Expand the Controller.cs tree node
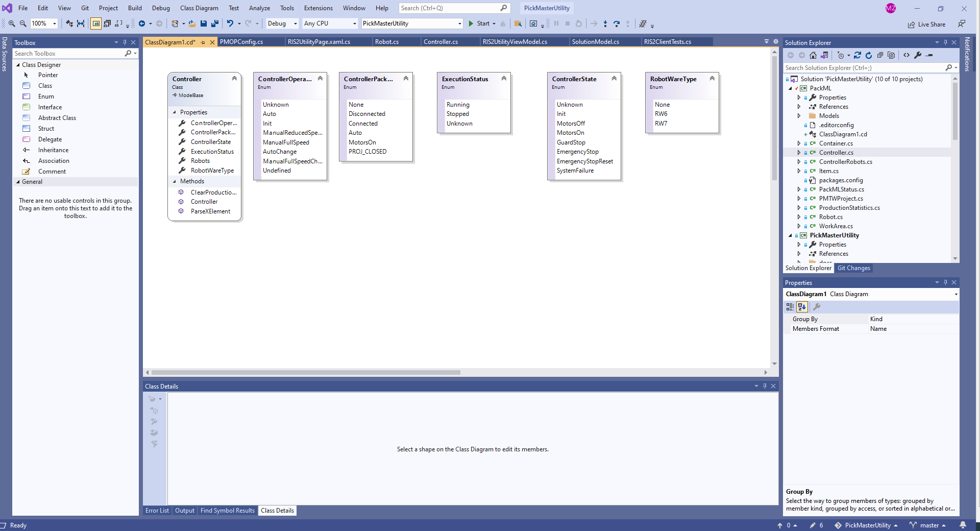The image size is (980, 531). tap(799, 153)
